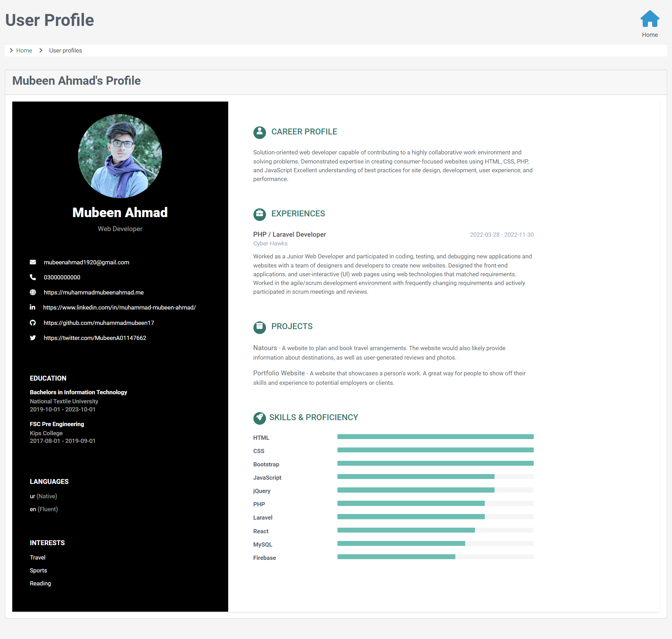This screenshot has width=672, height=639.
Task: Open the Home breadcrumb link
Action: pos(24,50)
